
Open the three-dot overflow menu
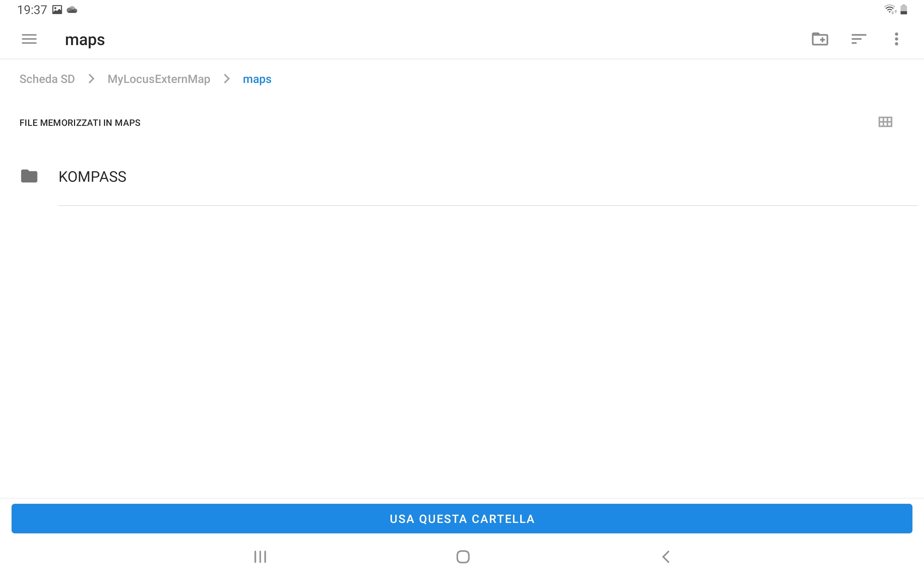click(x=896, y=39)
